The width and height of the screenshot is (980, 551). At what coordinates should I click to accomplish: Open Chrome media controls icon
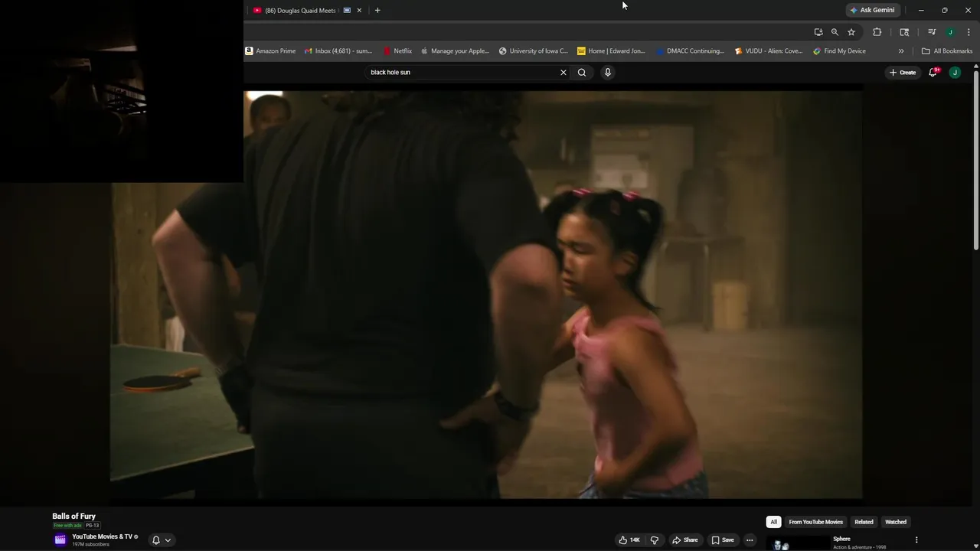[932, 32]
